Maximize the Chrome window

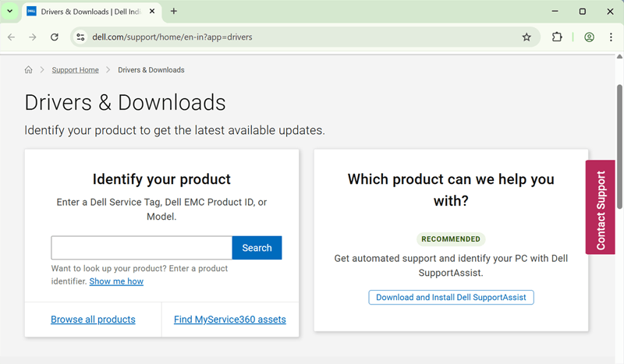(x=582, y=11)
